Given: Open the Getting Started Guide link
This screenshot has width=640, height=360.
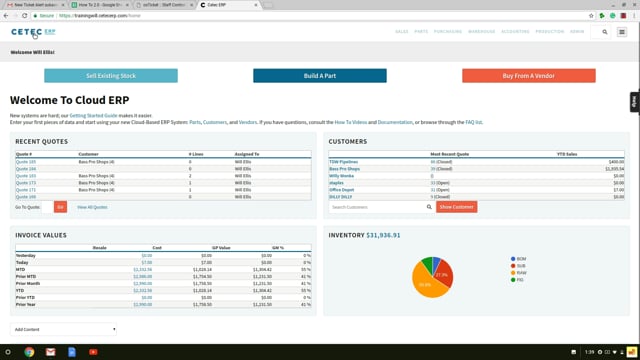Looking at the screenshot, I should point(93,116).
